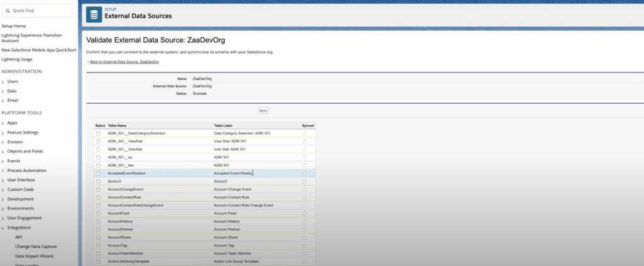
Task: Click the External Data Sources database icon
Action: click(95, 13)
